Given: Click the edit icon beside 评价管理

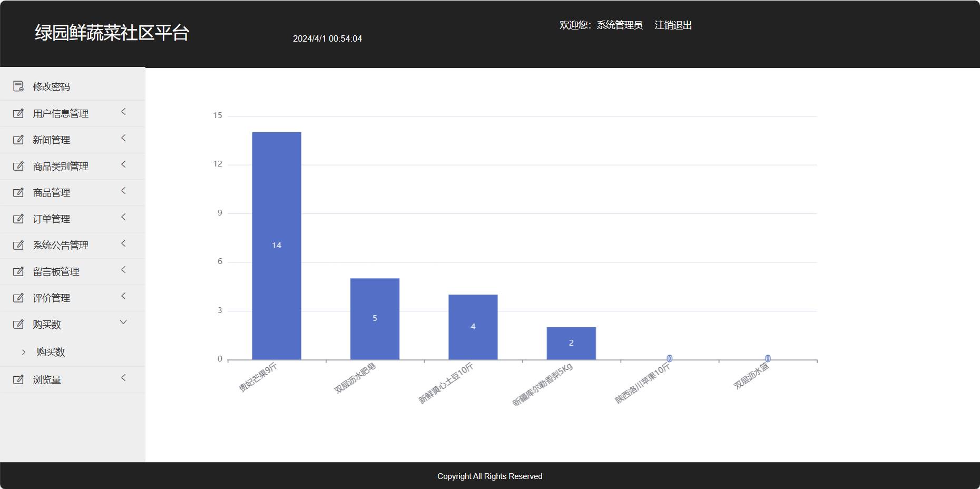Looking at the screenshot, I should [x=18, y=298].
